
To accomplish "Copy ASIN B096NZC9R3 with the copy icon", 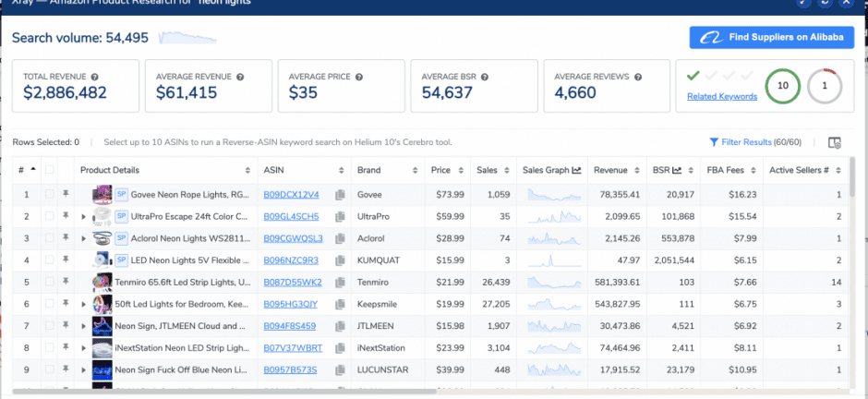I will click(340, 260).
